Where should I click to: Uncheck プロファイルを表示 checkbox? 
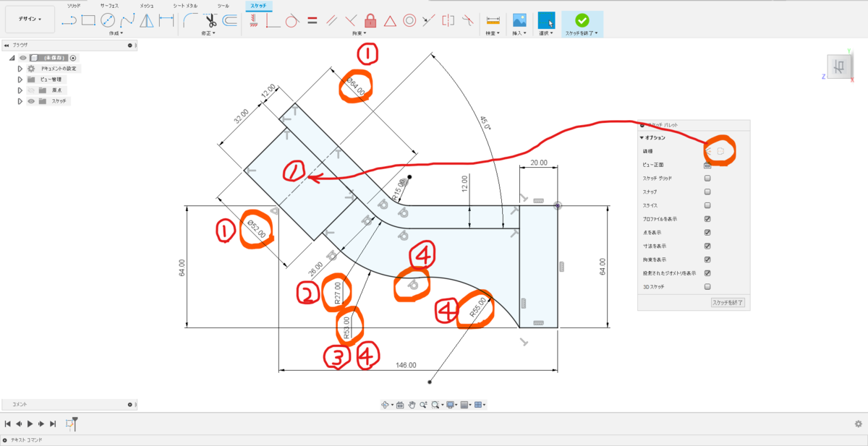[x=707, y=218]
